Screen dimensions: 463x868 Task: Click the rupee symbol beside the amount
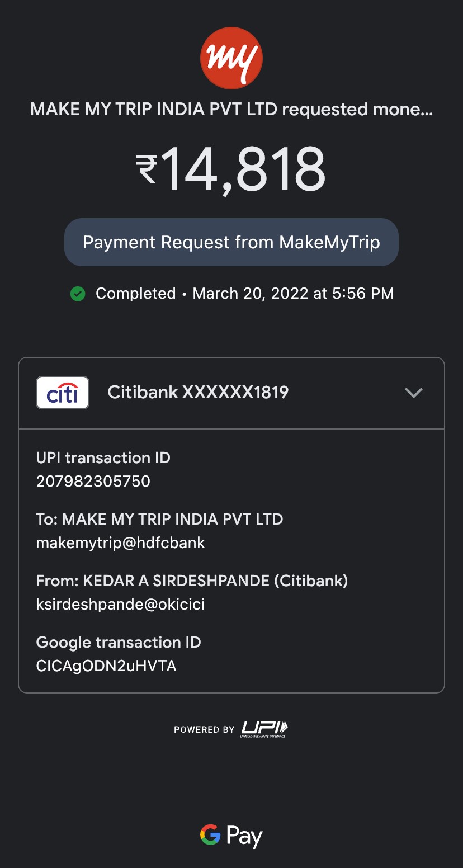tap(147, 169)
